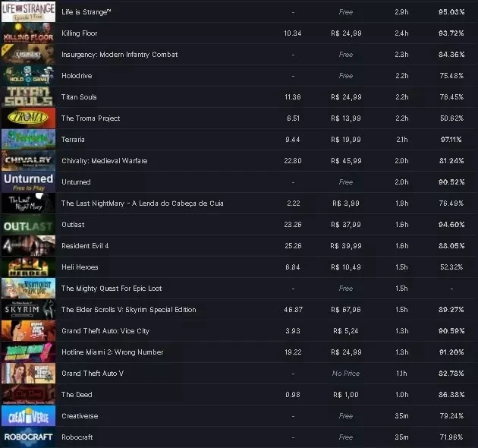478x448 pixels.
Task: Select the Titan Souls thumbnail
Action: pos(28,96)
